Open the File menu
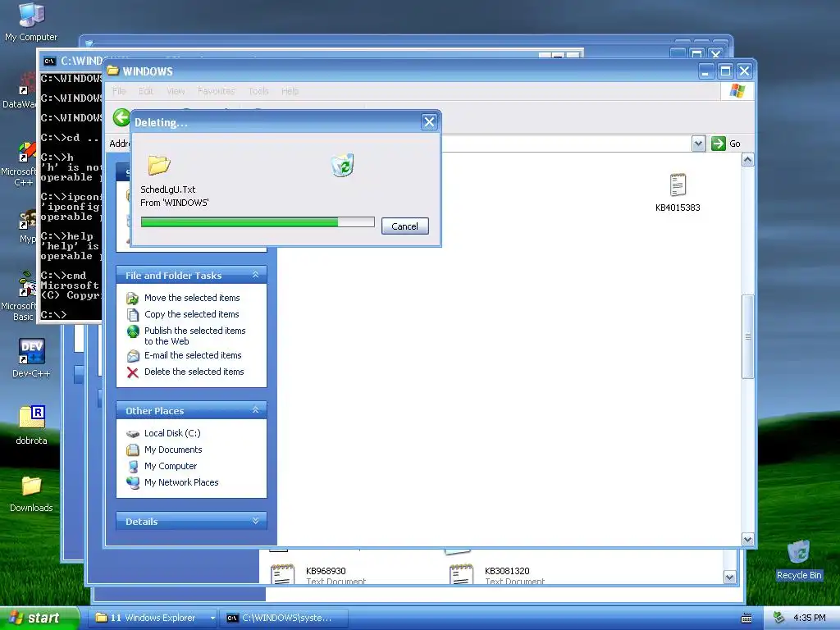Screen dimensions: 840x630 coord(119,91)
